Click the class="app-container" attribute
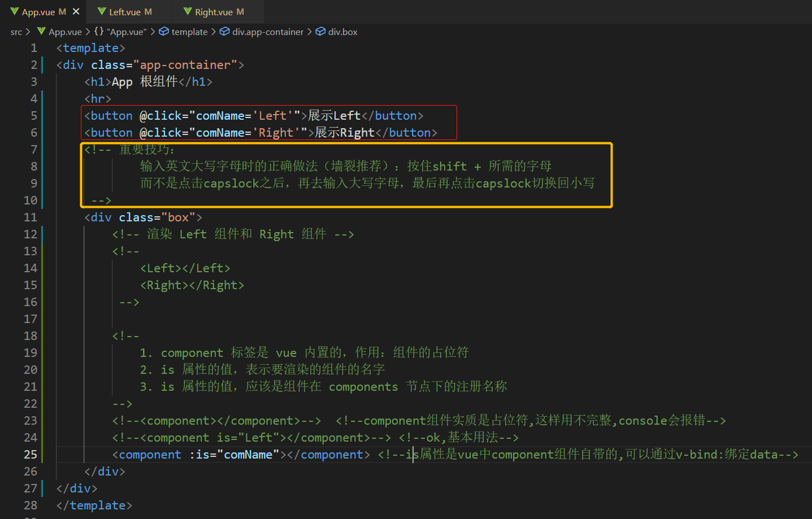812x519 pixels. click(x=164, y=65)
